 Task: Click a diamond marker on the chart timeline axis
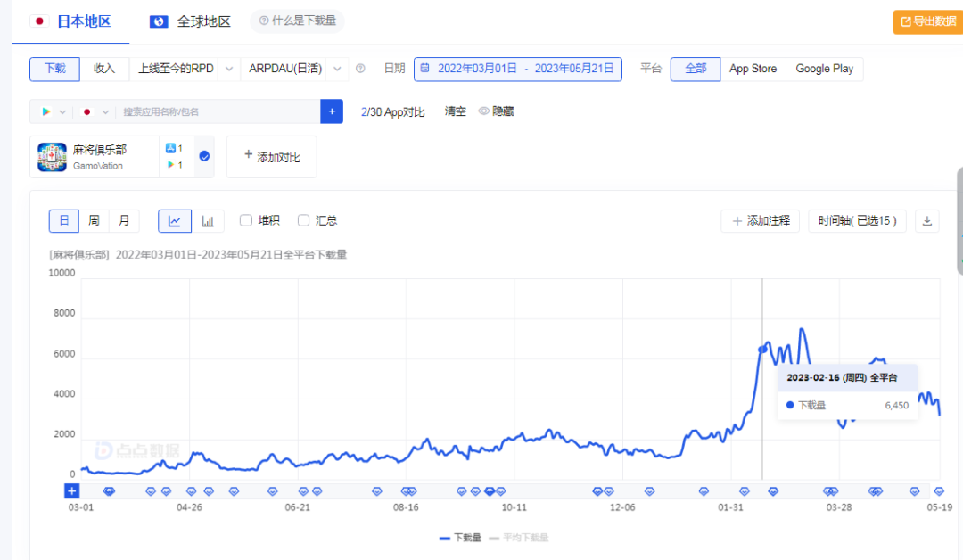tap(111, 490)
